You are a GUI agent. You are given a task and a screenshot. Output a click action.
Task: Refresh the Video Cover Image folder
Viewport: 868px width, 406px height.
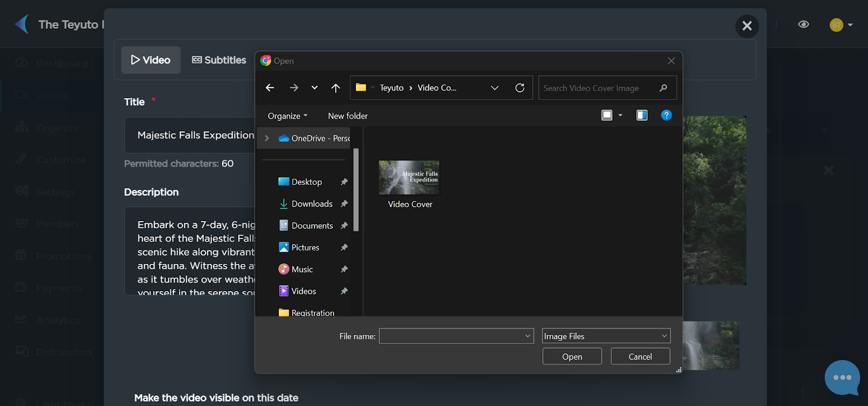[520, 88]
